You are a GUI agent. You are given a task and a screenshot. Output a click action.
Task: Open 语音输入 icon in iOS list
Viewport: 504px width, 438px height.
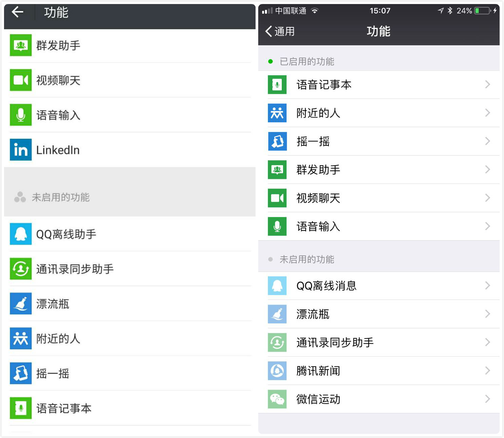(x=277, y=226)
